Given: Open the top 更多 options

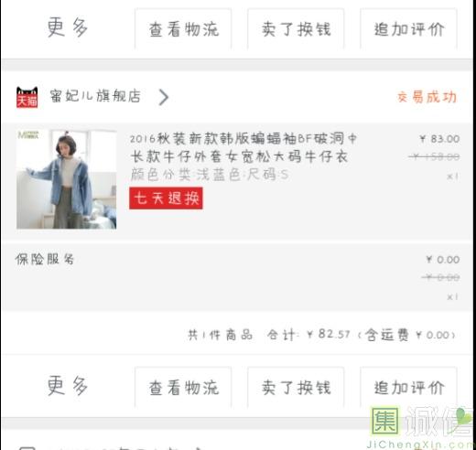Looking at the screenshot, I should 68,27.
